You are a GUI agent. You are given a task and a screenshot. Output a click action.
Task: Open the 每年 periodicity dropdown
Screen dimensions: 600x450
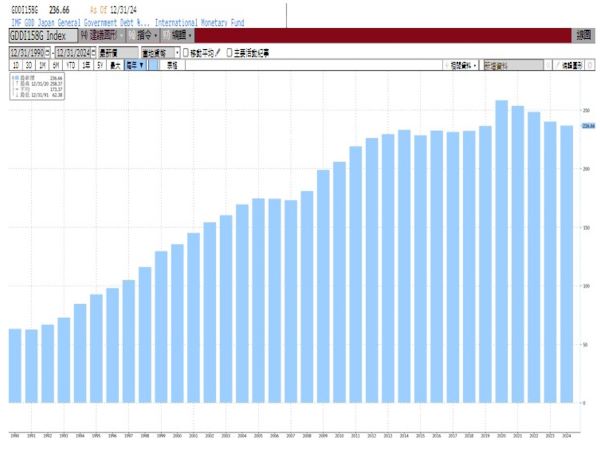136,65
